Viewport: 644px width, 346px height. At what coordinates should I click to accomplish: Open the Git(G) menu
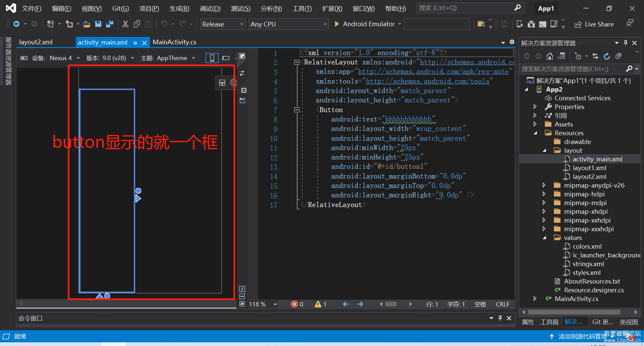pos(120,8)
